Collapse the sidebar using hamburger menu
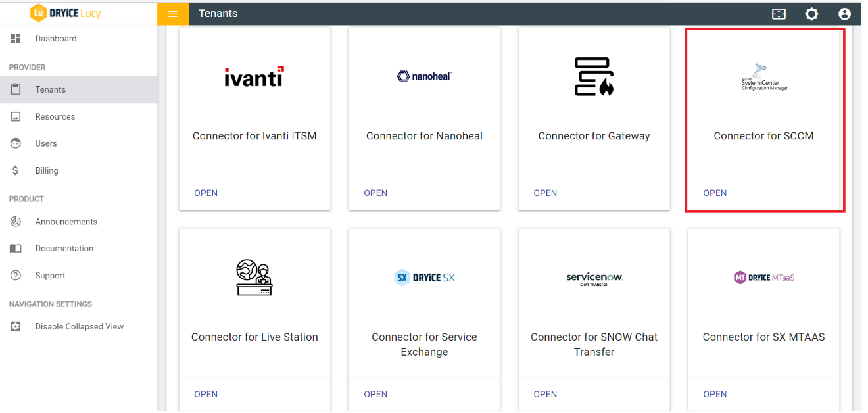 coord(173,13)
